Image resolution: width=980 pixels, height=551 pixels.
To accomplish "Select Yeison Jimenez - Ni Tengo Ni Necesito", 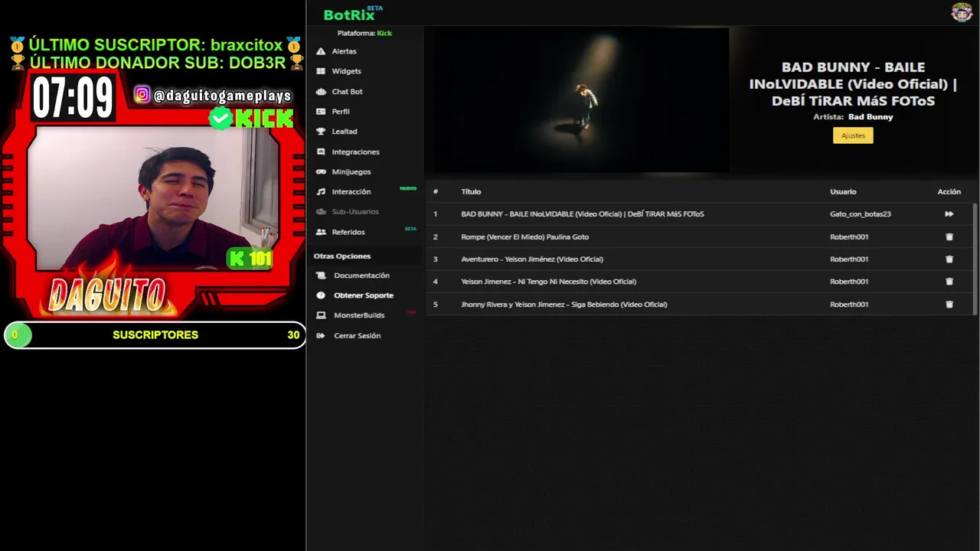I will 548,282.
